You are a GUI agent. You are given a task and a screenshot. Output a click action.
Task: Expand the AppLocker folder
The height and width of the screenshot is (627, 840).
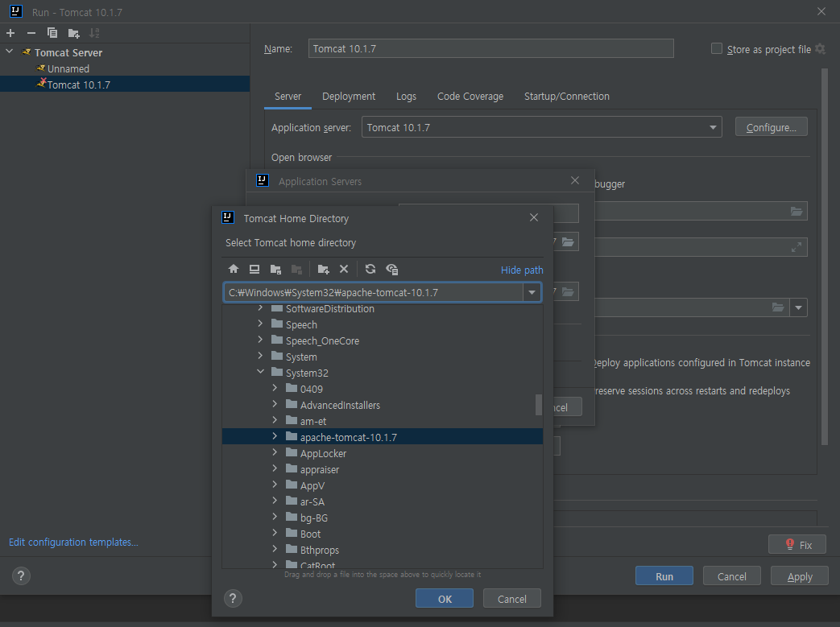click(x=275, y=452)
